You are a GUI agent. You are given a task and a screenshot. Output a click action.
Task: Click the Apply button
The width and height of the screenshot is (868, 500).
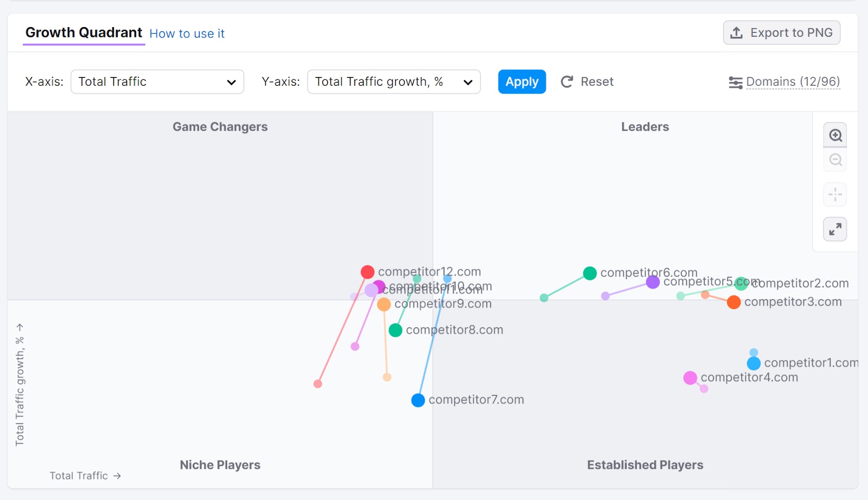click(522, 81)
